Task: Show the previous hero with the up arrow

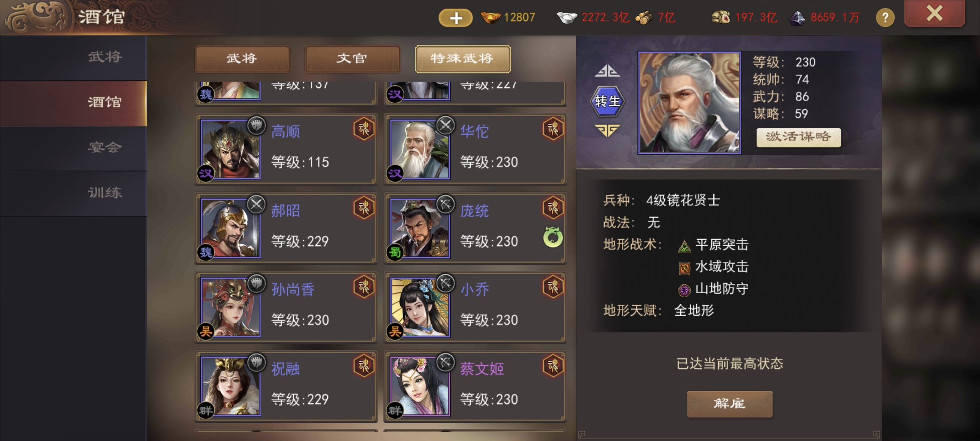Action: click(x=607, y=71)
